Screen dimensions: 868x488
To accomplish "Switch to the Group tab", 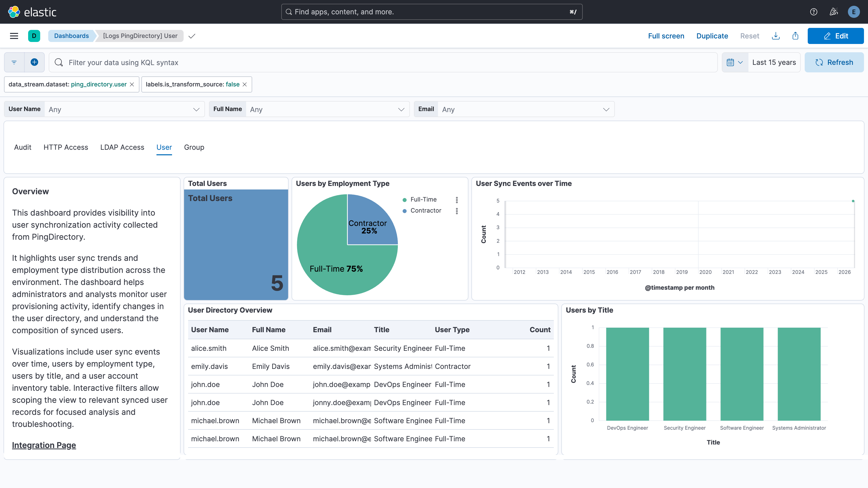I will point(194,147).
